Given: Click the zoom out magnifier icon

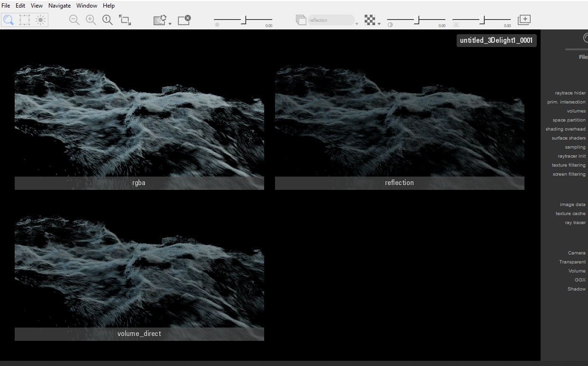Looking at the screenshot, I should tap(74, 20).
